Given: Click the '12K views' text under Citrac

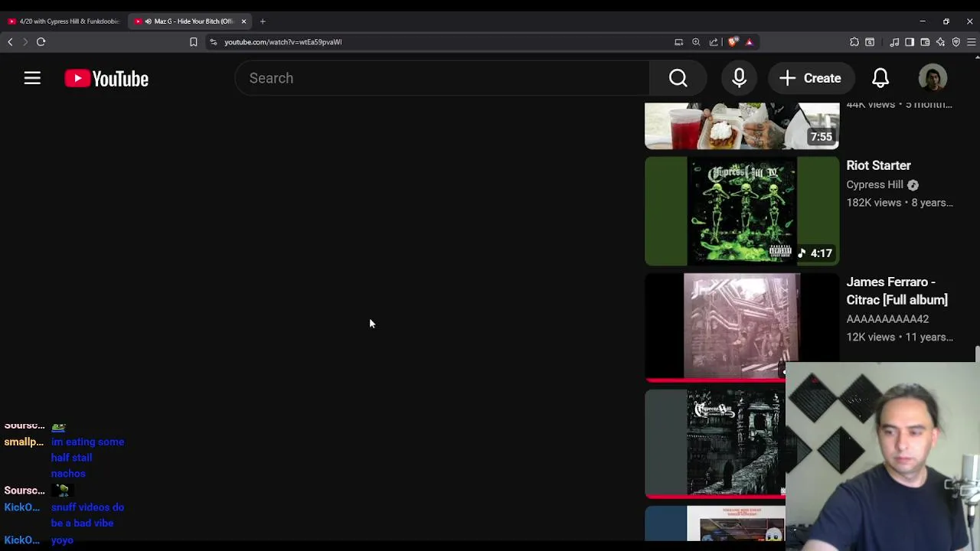Looking at the screenshot, I should pos(871,337).
